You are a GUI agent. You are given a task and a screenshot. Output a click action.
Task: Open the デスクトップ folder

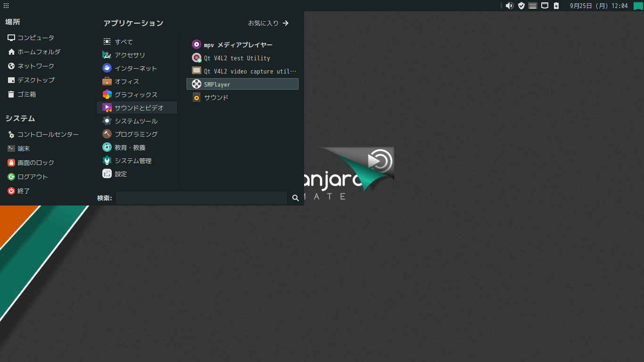point(31,80)
